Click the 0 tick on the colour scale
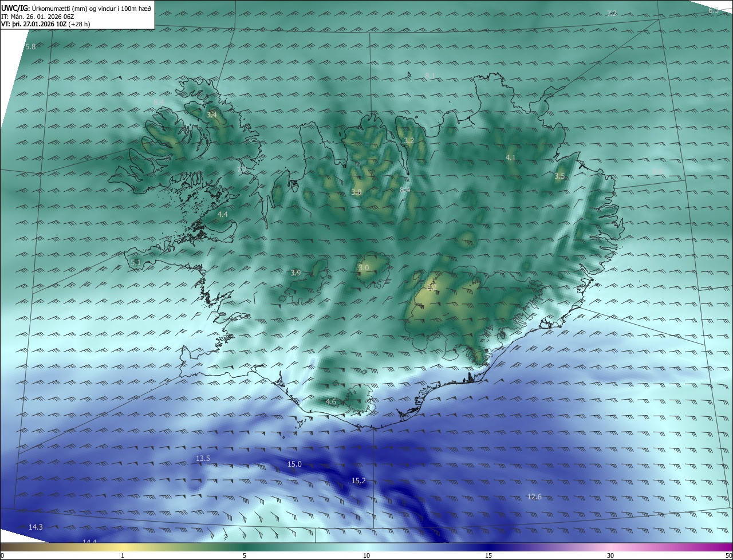733x560 pixels. pyautogui.click(x=2, y=555)
